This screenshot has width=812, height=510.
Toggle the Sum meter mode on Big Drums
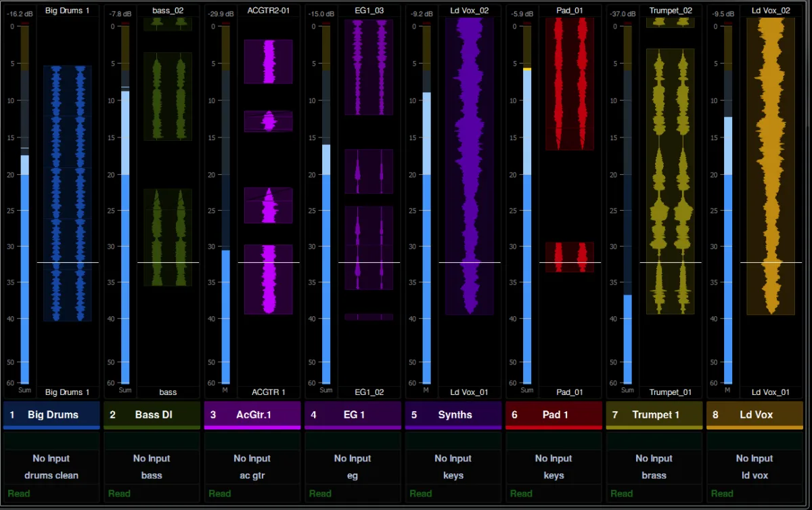tap(24, 390)
